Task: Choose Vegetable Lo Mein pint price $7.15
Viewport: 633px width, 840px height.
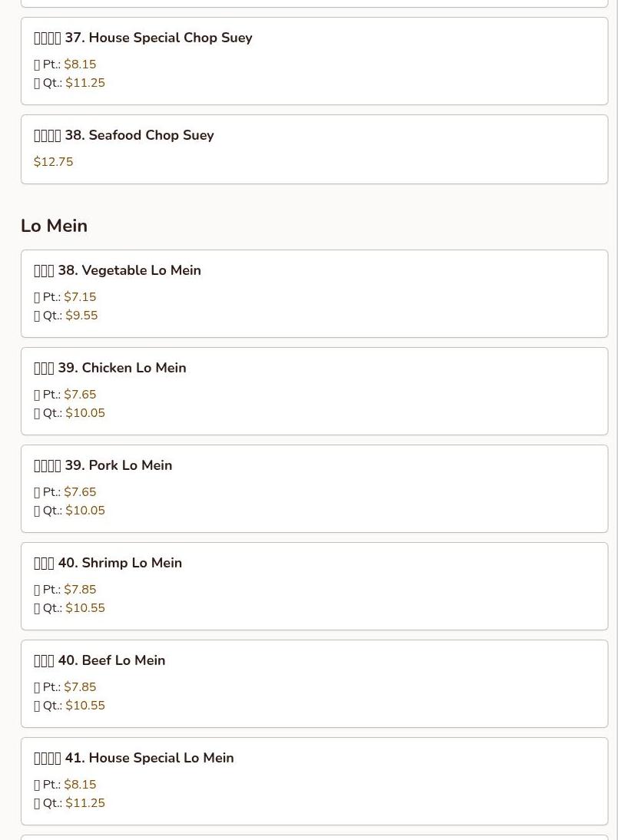Action: point(80,297)
